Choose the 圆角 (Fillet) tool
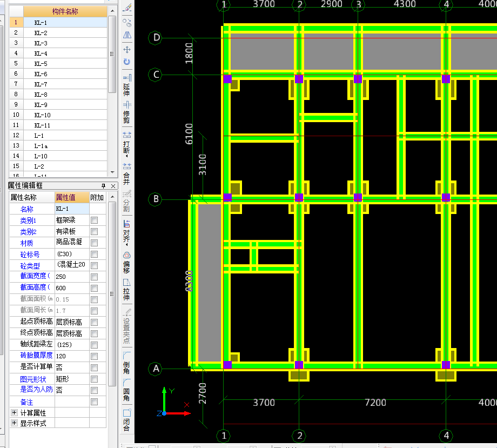 click(127, 390)
